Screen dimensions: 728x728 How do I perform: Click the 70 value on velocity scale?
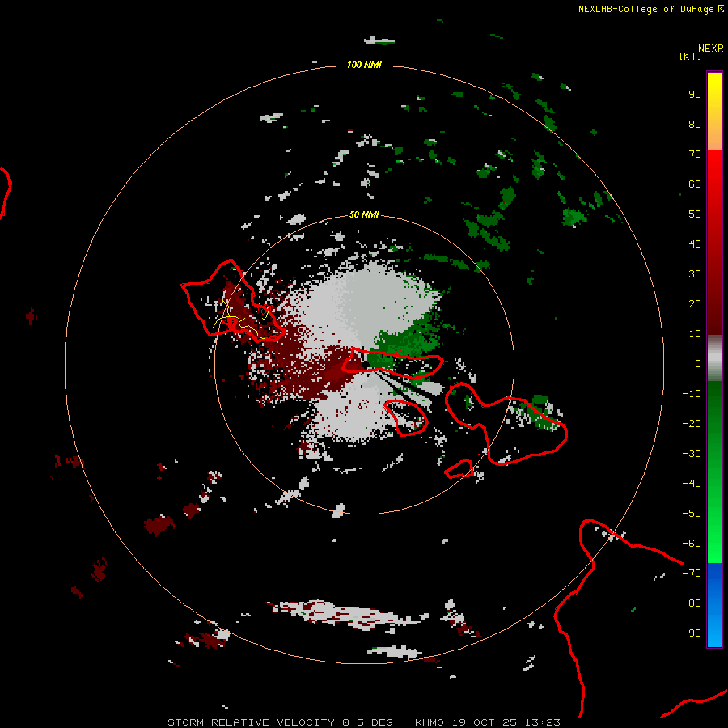pos(695,154)
